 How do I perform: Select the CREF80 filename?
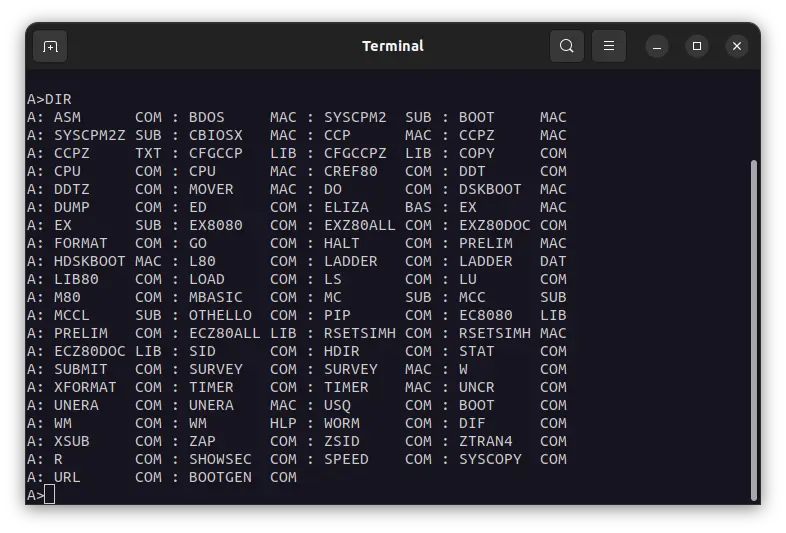coord(350,171)
